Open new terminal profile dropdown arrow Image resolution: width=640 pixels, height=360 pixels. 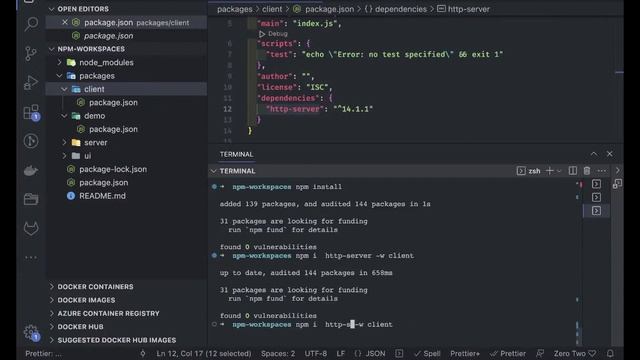(x=559, y=171)
